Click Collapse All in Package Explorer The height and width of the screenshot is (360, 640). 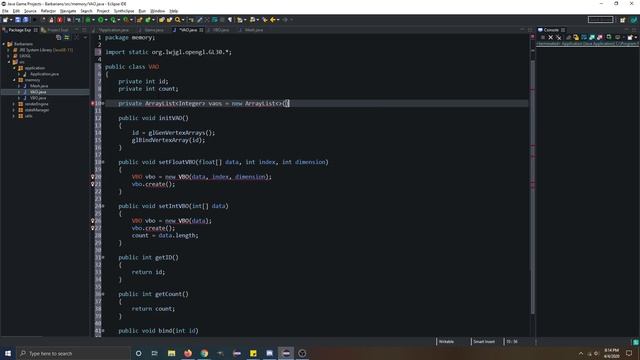pyautogui.click(x=58, y=37)
